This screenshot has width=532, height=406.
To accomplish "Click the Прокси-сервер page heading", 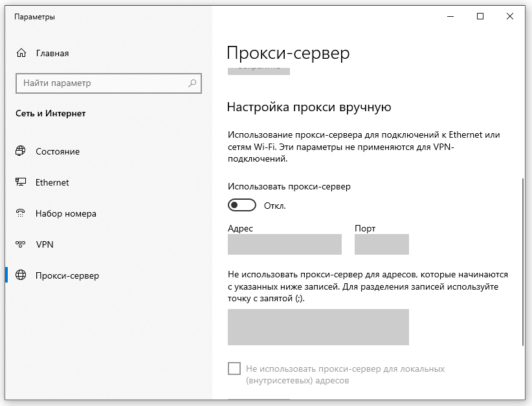I will pyautogui.click(x=287, y=54).
